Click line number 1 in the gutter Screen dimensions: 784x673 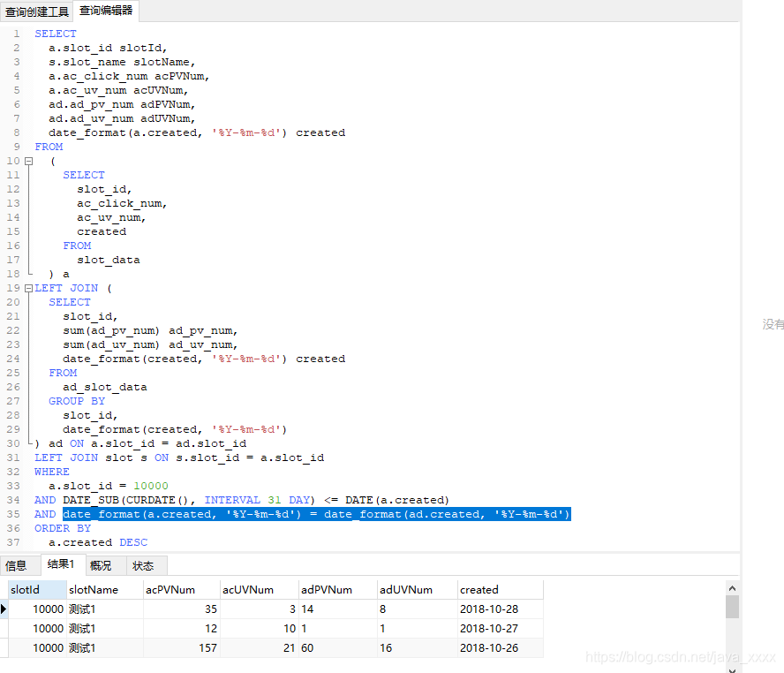[17, 34]
